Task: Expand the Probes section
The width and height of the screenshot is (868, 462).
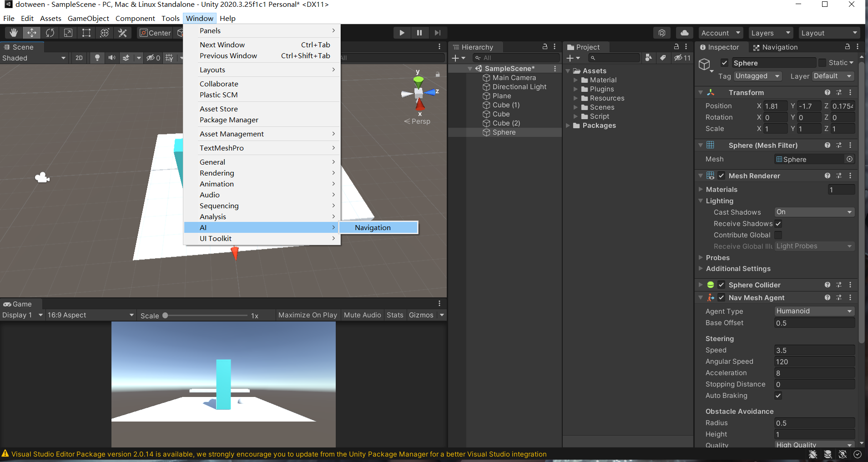Action: 701,257
